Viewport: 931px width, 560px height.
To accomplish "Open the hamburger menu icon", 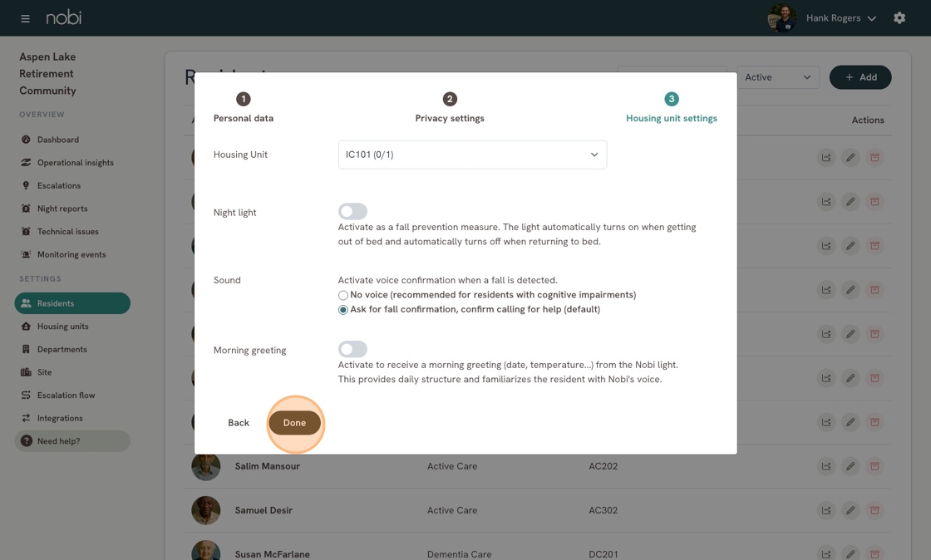I will pyautogui.click(x=25, y=18).
